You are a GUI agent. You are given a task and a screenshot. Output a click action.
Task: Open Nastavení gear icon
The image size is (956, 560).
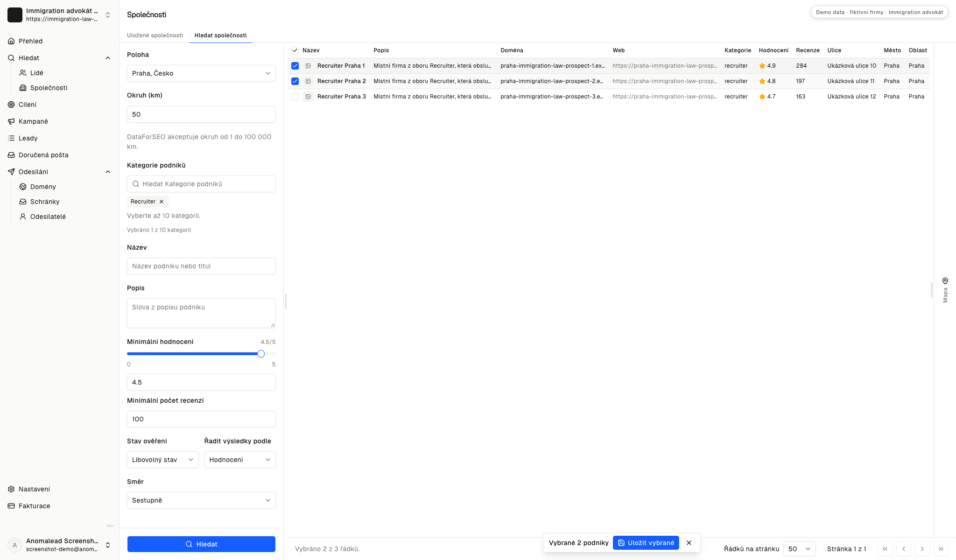click(11, 489)
